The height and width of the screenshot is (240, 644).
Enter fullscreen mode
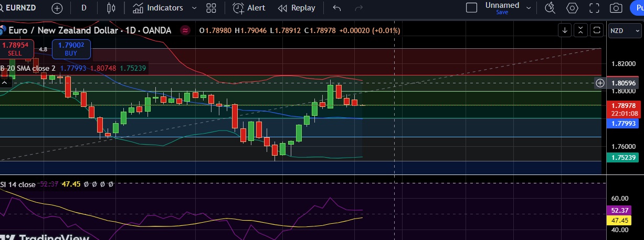coord(594,8)
